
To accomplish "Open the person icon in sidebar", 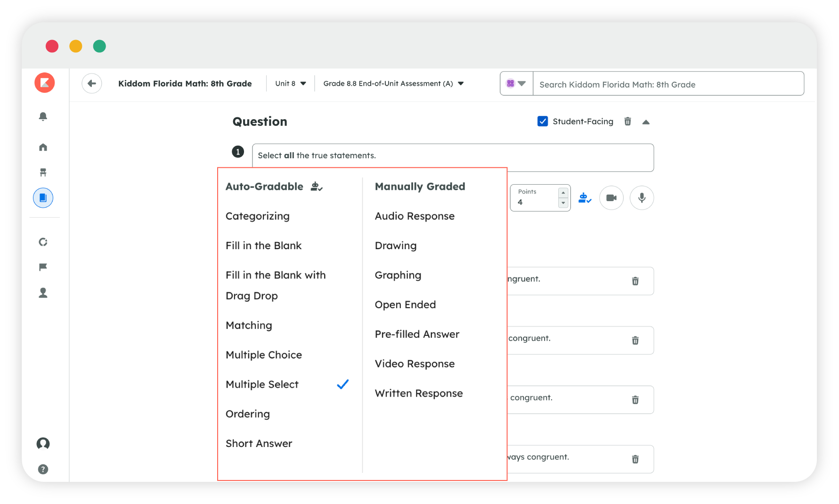I will (x=43, y=293).
